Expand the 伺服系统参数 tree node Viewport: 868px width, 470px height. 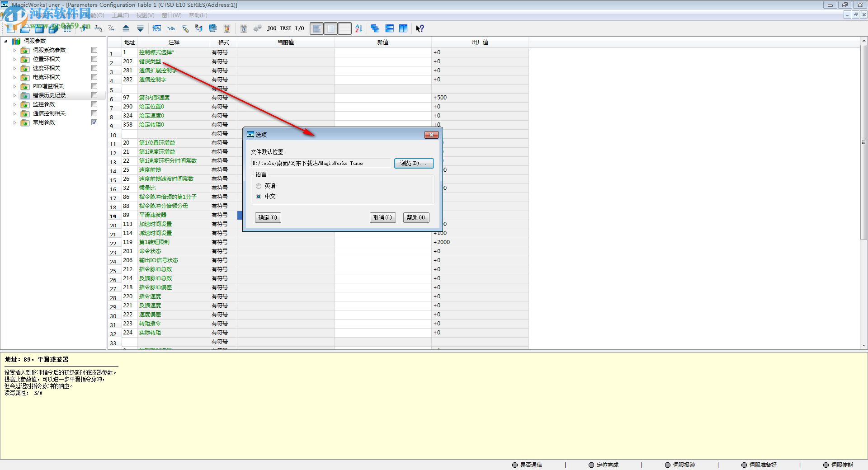[x=14, y=50]
